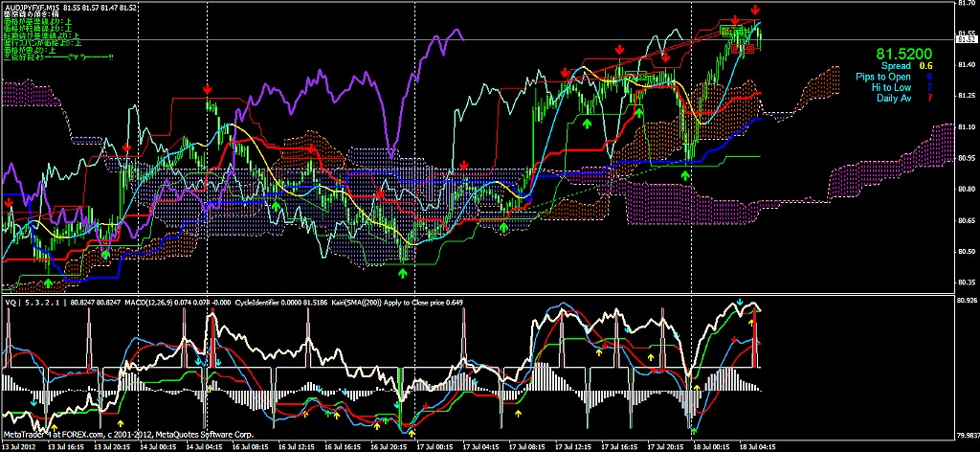980x452 pixels.
Task: Click the 81.70 level on the price scale
Action: point(967,5)
